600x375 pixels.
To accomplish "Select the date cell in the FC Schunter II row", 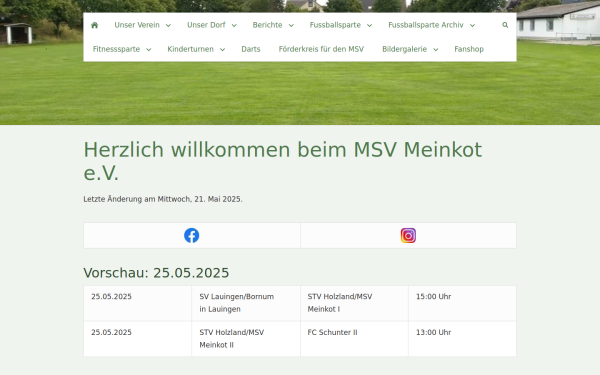I will (137, 339).
